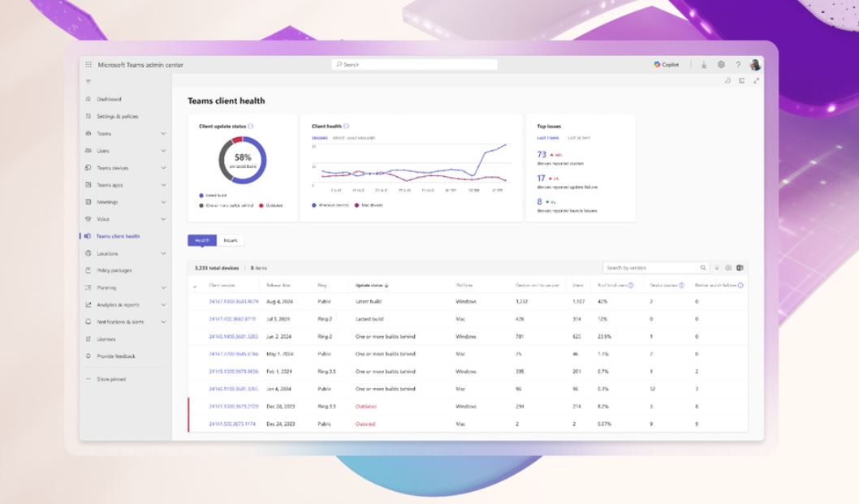This screenshot has width=859, height=504.
Task: Click the Client version column header
Action: pyautogui.click(x=222, y=286)
